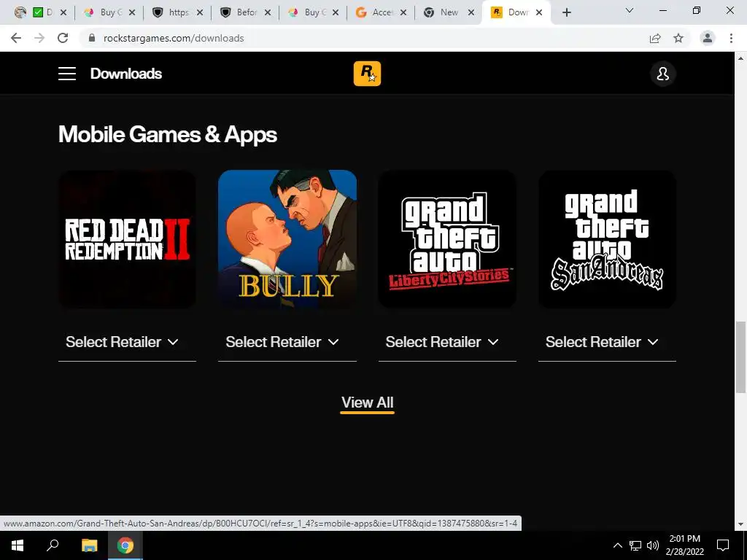Open File Explorer from taskbar
The height and width of the screenshot is (560, 747).
click(89, 545)
